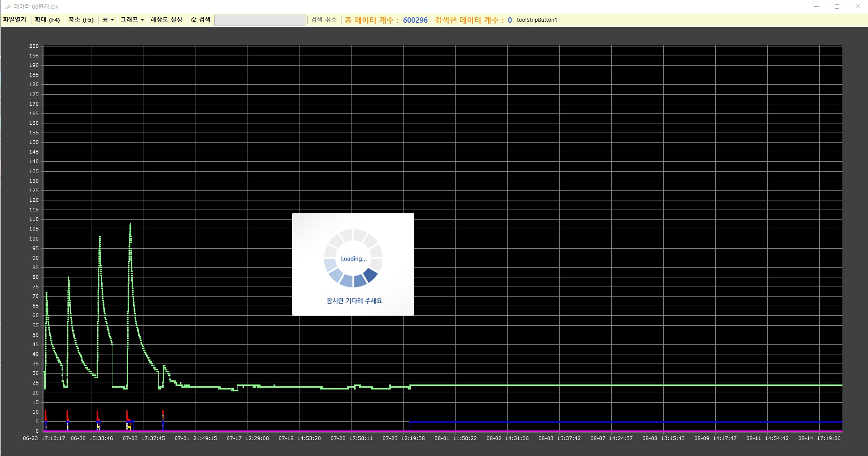Open 해상도 설정 resolution settings
This screenshot has height=456, width=868.
pyautogui.click(x=166, y=20)
